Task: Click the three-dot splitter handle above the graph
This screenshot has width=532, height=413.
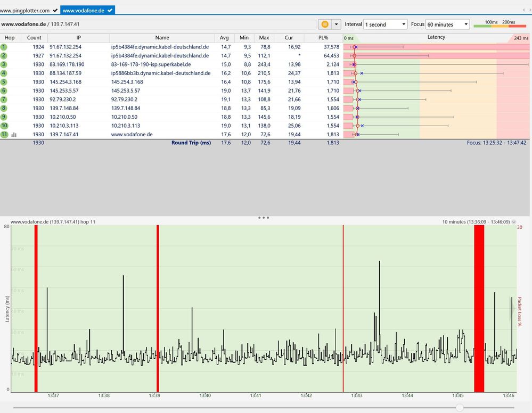Action: pos(263,218)
